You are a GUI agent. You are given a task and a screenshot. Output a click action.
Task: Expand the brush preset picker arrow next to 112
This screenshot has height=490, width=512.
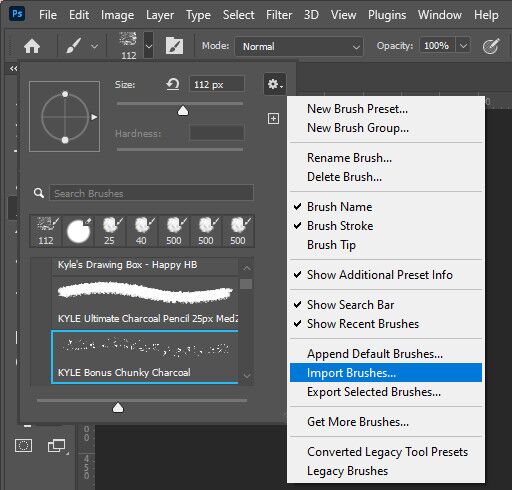(x=149, y=46)
